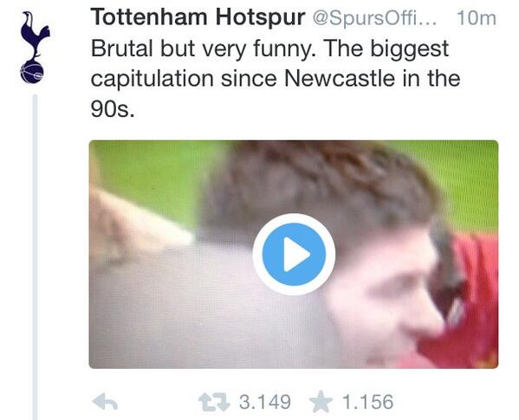Viewport: 519px width, 420px height.
Task: Click the football part of the Spurs crest
Action: [x=32, y=72]
